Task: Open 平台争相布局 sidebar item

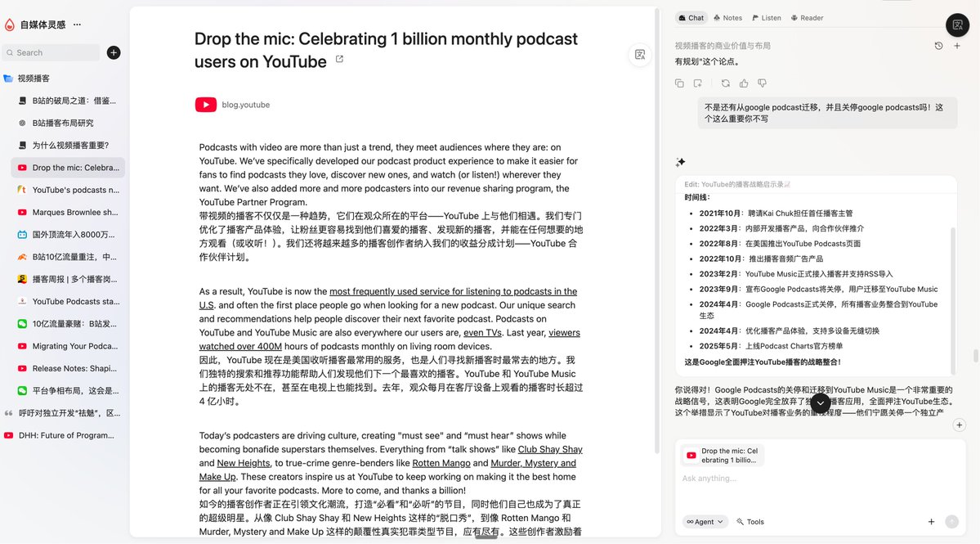Action: [68, 391]
